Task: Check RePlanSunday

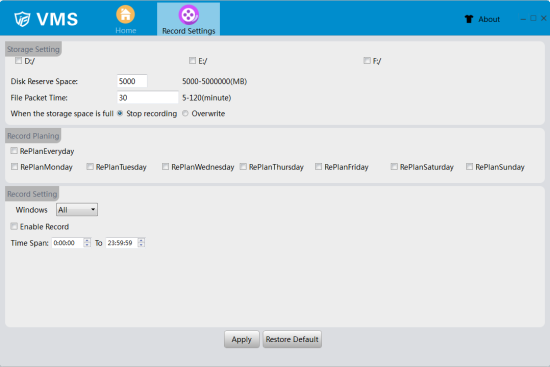Action: coord(469,167)
